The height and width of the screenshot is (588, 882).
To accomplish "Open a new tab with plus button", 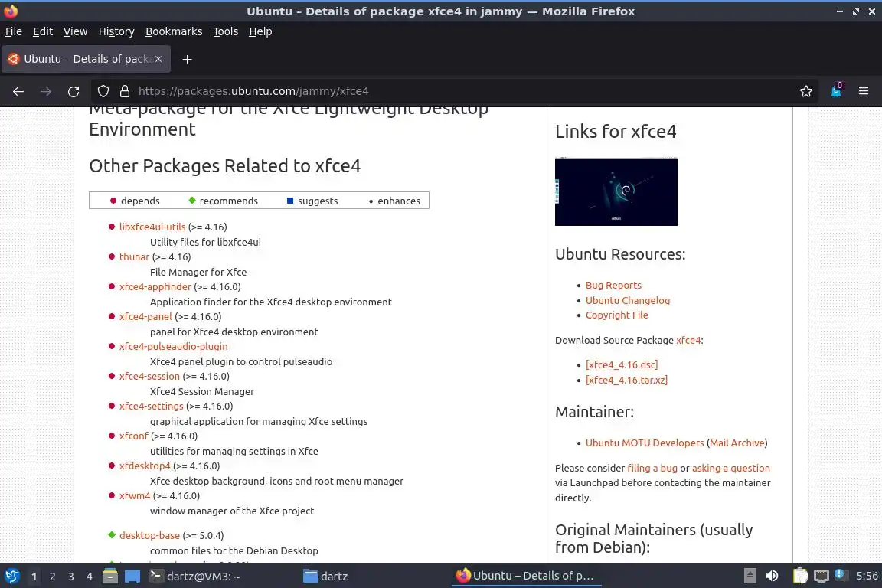I will click(188, 59).
